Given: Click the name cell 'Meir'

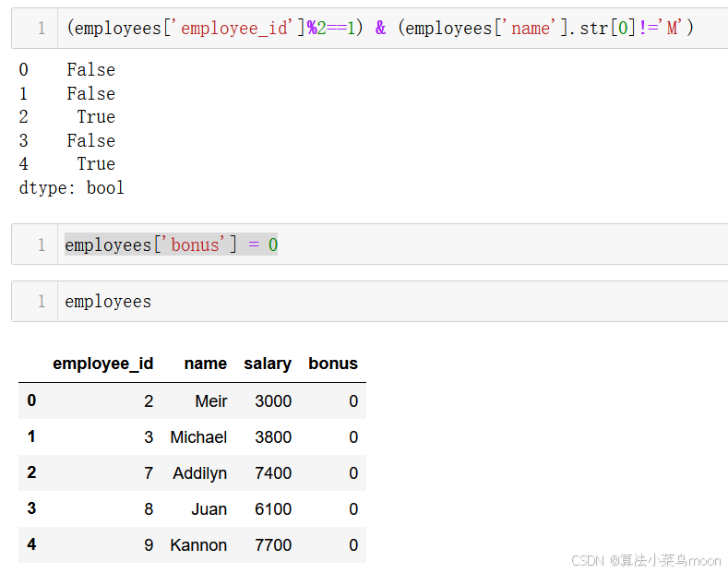Looking at the screenshot, I should click(210, 401).
